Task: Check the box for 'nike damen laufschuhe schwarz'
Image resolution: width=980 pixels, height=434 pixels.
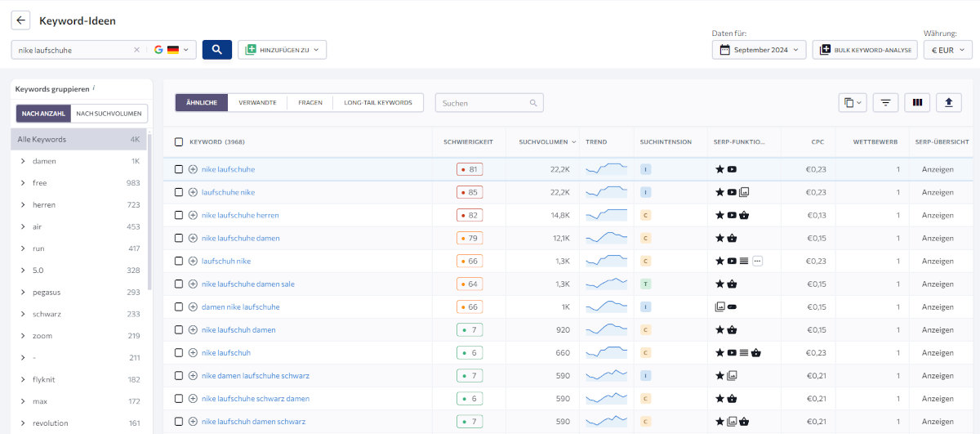Action: click(179, 375)
